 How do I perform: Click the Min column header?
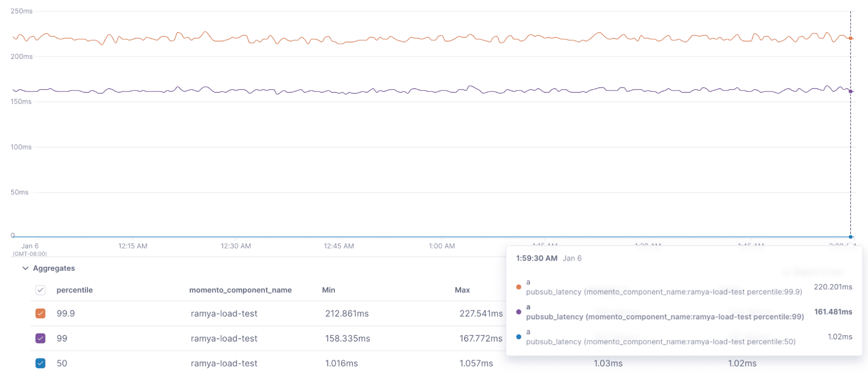[x=329, y=290]
